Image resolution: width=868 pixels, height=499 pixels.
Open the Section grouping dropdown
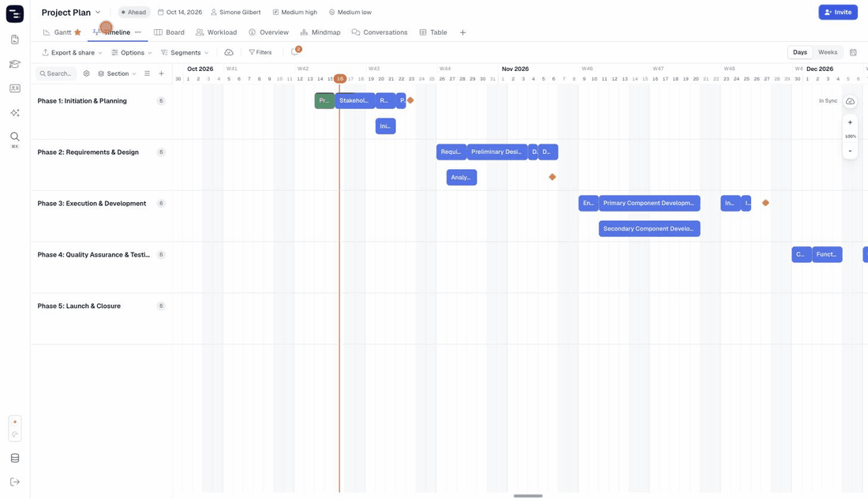click(117, 73)
